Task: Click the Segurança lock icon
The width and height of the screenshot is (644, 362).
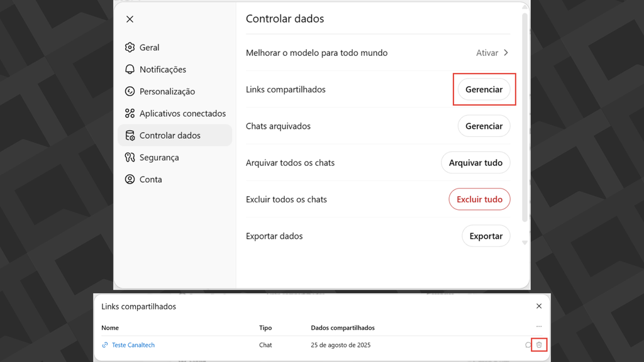Action: [130, 157]
